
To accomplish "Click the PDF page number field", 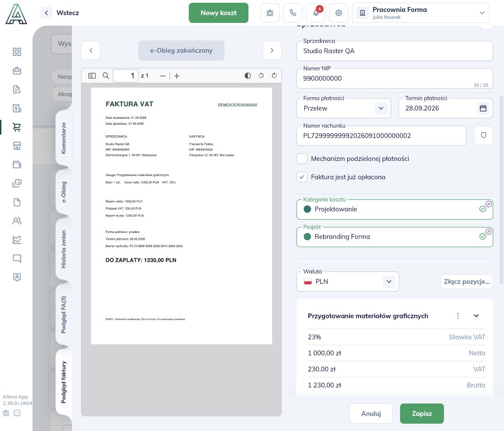I will coord(126,76).
